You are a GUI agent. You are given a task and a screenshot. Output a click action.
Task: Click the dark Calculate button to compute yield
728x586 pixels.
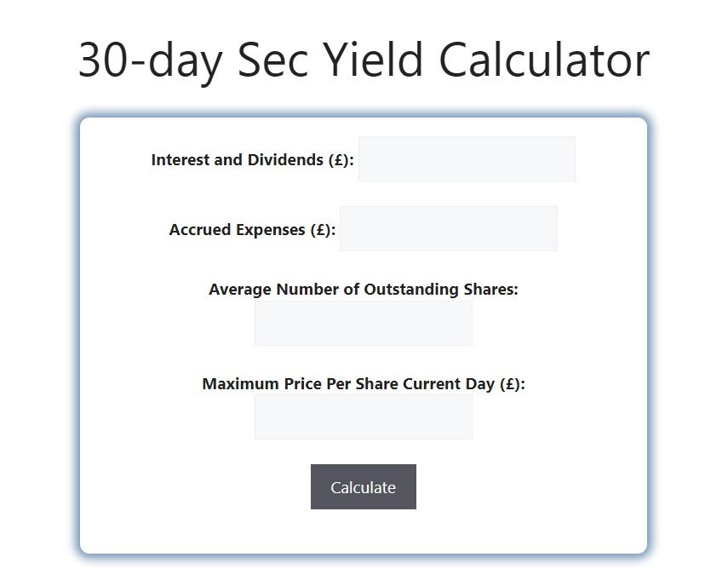point(364,487)
